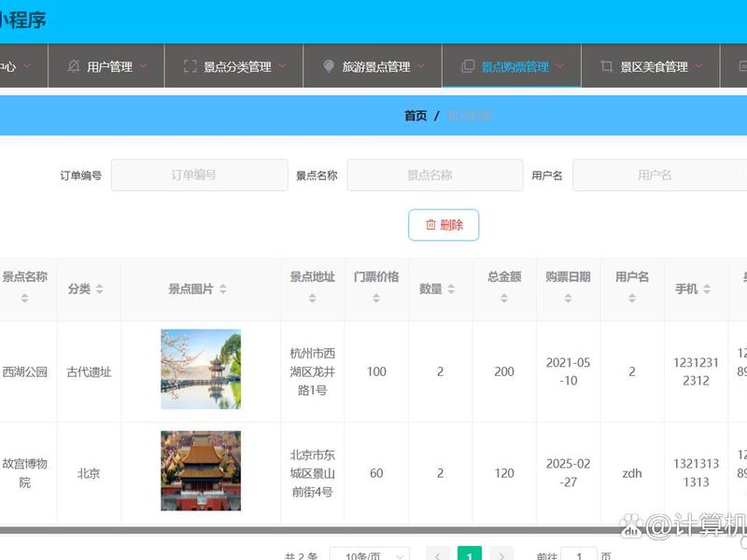Select the 杭州市西湖区龙井路1号 address cell
This screenshot has width=747, height=560.
tap(313, 371)
